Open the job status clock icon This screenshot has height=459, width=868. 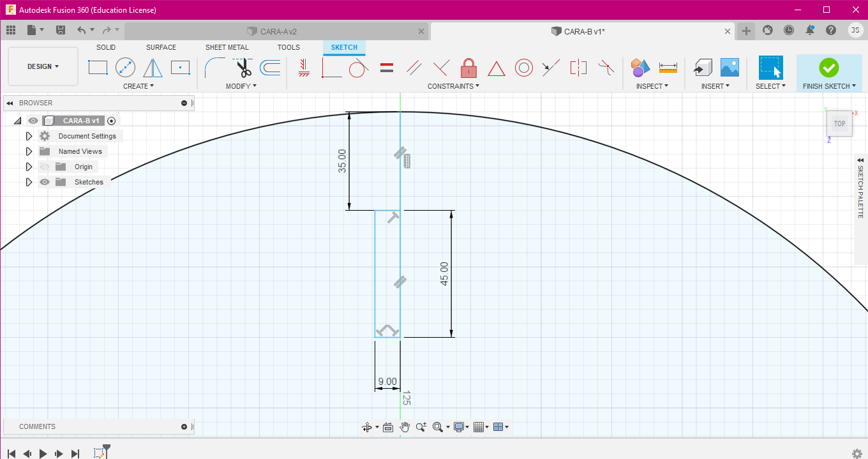tap(789, 30)
